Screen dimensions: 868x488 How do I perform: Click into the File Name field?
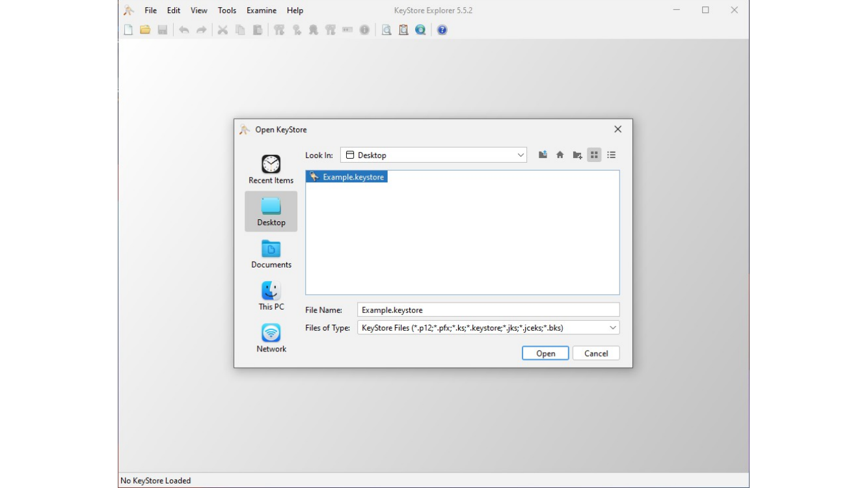(488, 310)
